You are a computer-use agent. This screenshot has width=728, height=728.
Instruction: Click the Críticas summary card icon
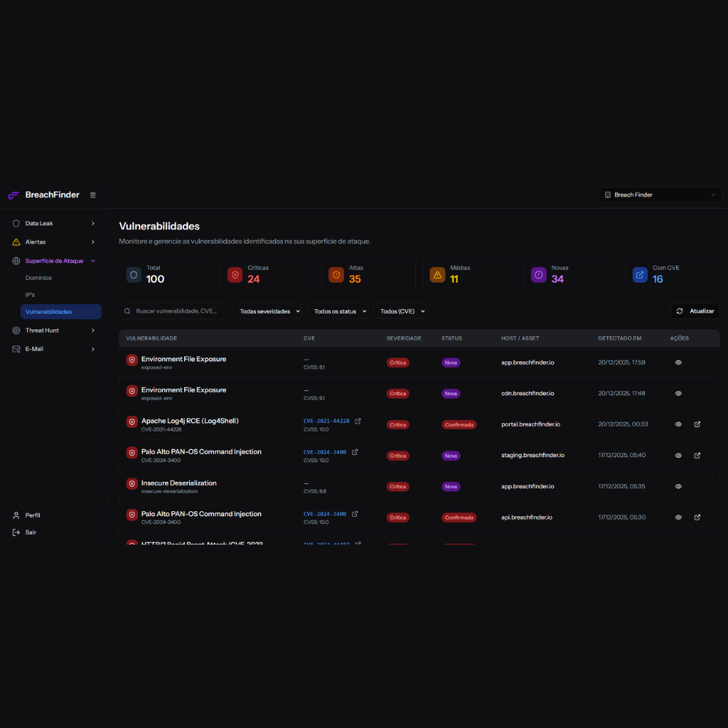tap(235, 274)
